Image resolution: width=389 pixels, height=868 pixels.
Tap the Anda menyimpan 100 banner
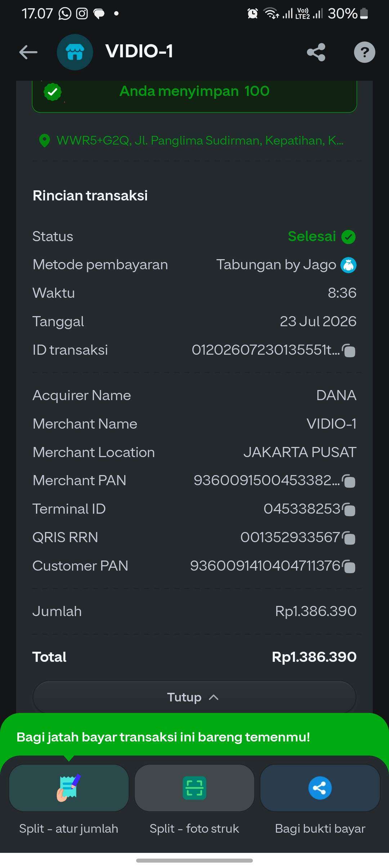coord(194,94)
